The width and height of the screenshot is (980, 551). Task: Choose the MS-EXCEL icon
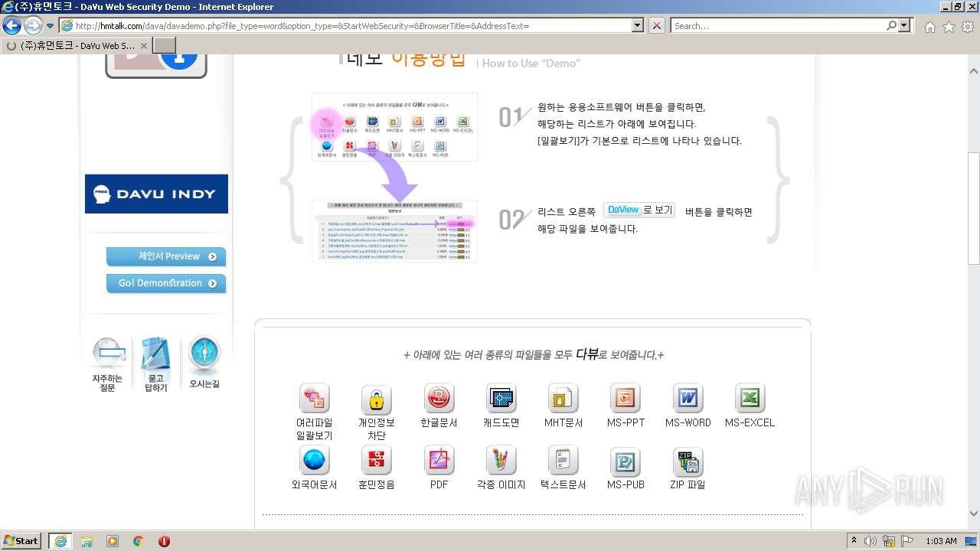(x=750, y=399)
